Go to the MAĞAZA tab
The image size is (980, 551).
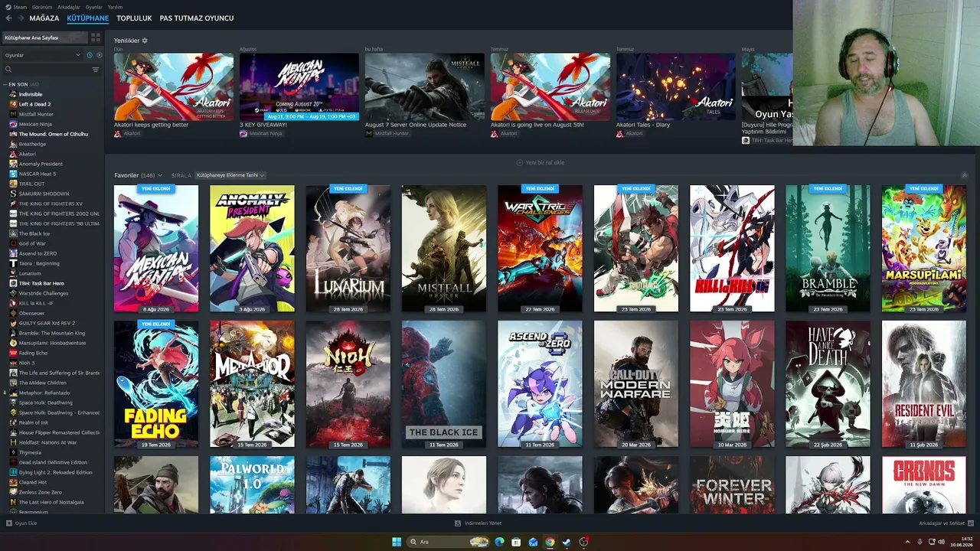(44, 18)
